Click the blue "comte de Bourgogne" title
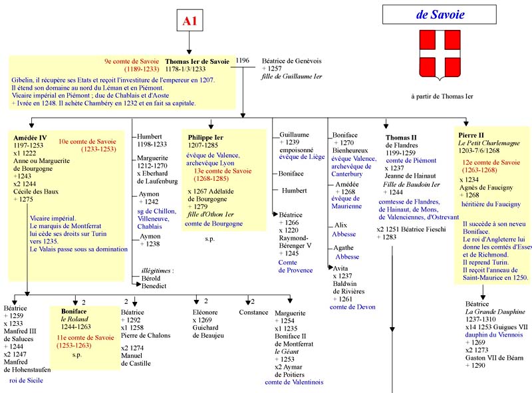The width and height of the screenshot is (532, 393). tap(213, 223)
